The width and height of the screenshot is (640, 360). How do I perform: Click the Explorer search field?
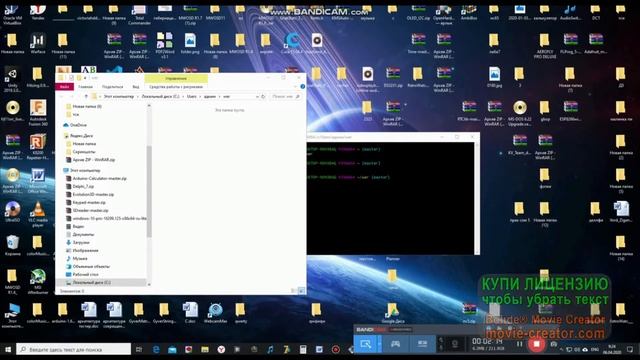pos(285,97)
